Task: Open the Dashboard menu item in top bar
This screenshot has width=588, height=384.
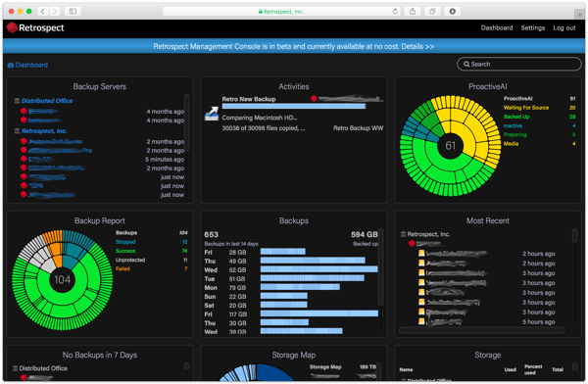Action: click(497, 27)
